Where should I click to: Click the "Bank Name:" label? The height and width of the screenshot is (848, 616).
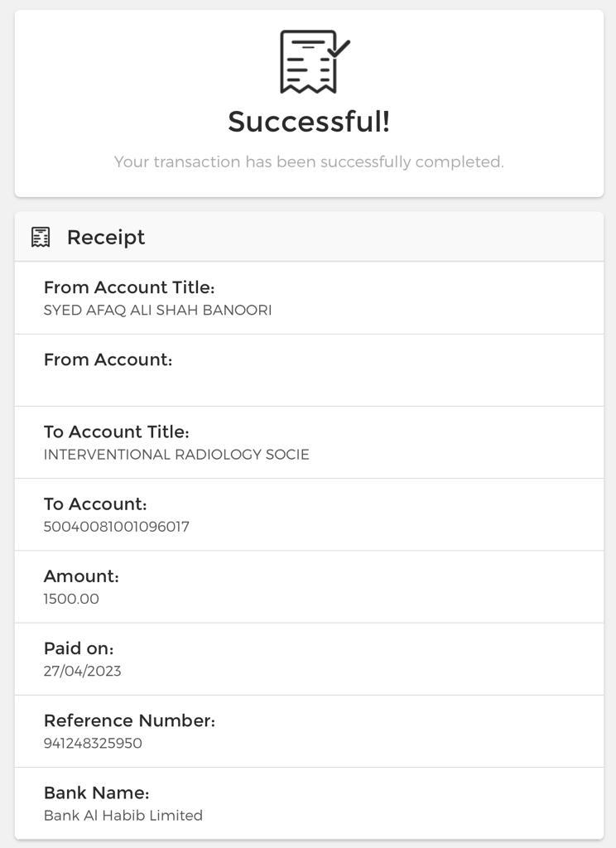(96, 793)
